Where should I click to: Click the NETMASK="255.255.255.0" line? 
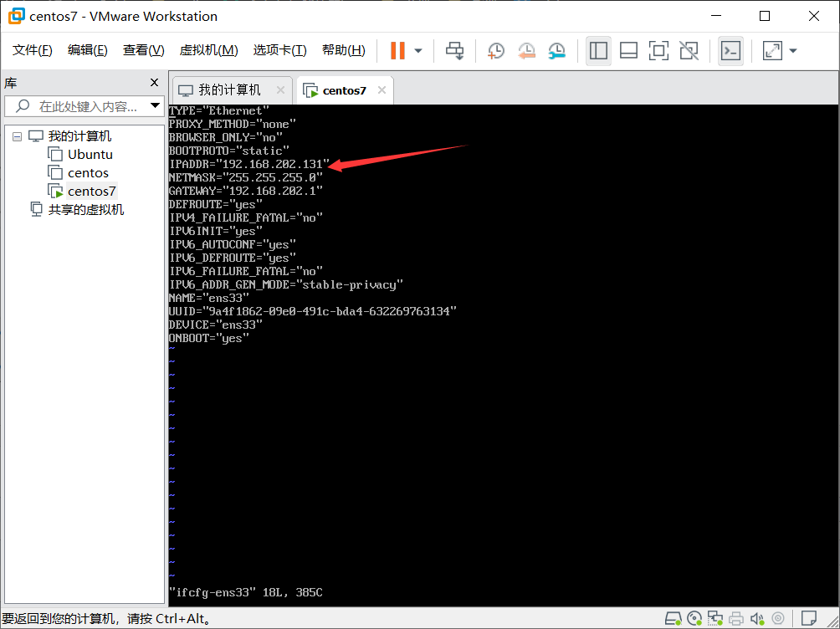(246, 177)
